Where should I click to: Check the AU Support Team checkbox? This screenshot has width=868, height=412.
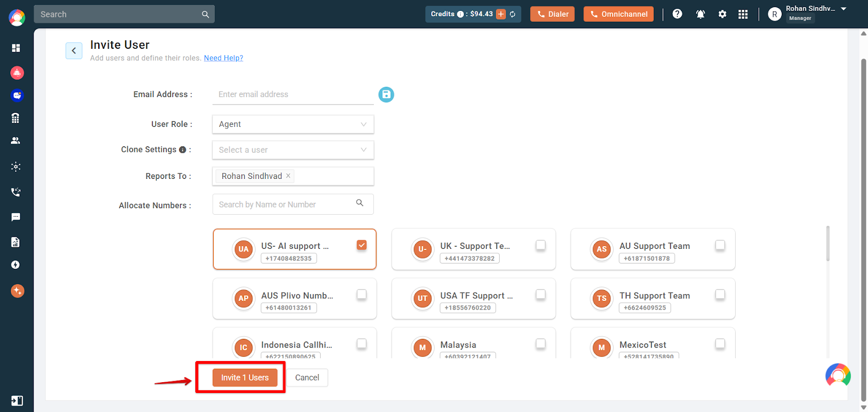pyautogui.click(x=720, y=245)
